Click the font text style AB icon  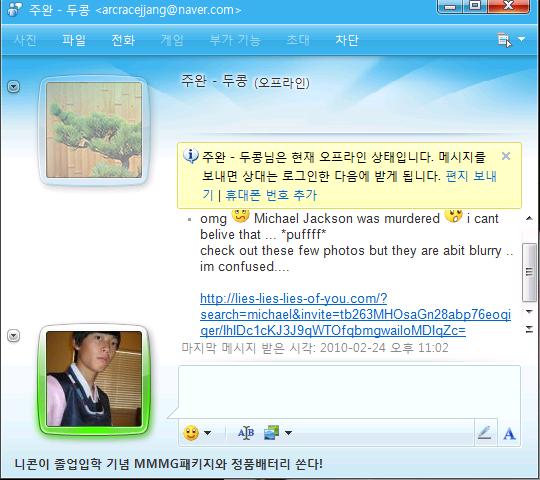pyautogui.click(x=246, y=432)
